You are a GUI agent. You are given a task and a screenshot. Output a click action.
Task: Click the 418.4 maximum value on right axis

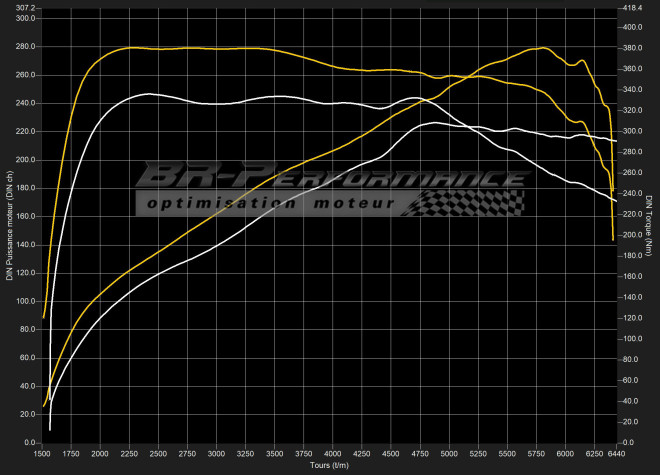(x=634, y=8)
